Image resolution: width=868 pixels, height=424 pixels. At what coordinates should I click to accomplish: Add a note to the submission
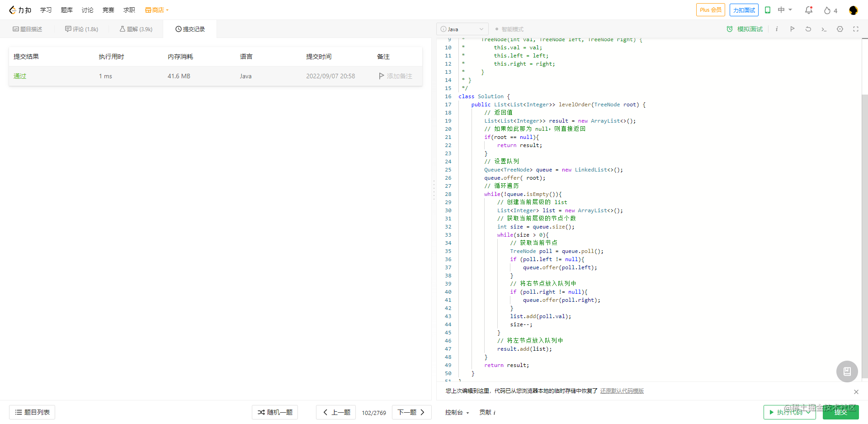click(x=396, y=76)
